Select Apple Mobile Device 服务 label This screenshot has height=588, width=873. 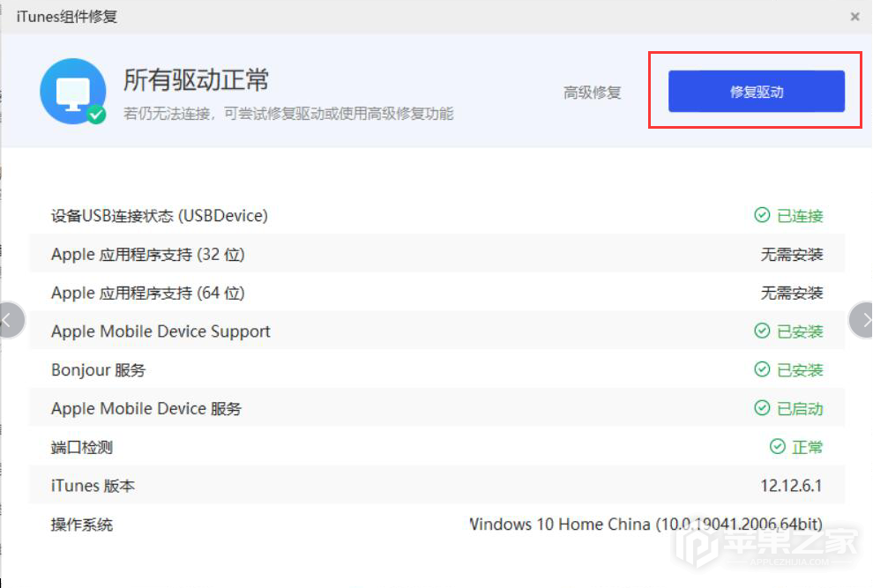point(145,409)
